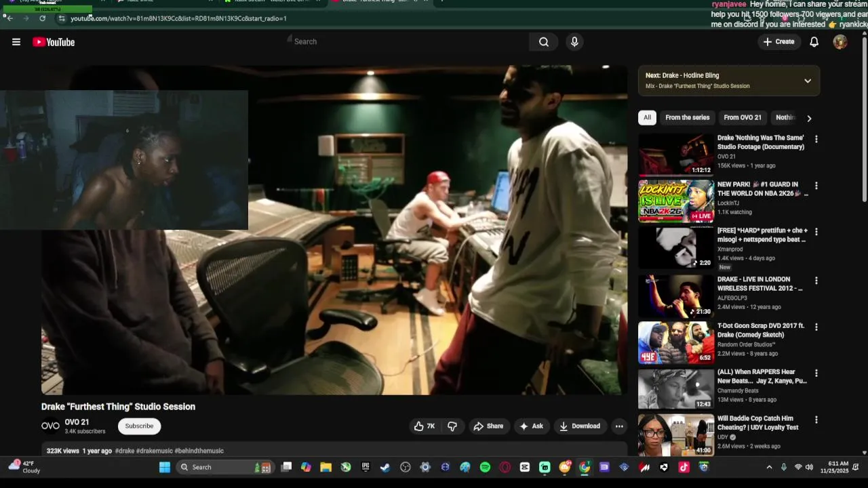Show hidden system tray icons

click(x=769, y=467)
